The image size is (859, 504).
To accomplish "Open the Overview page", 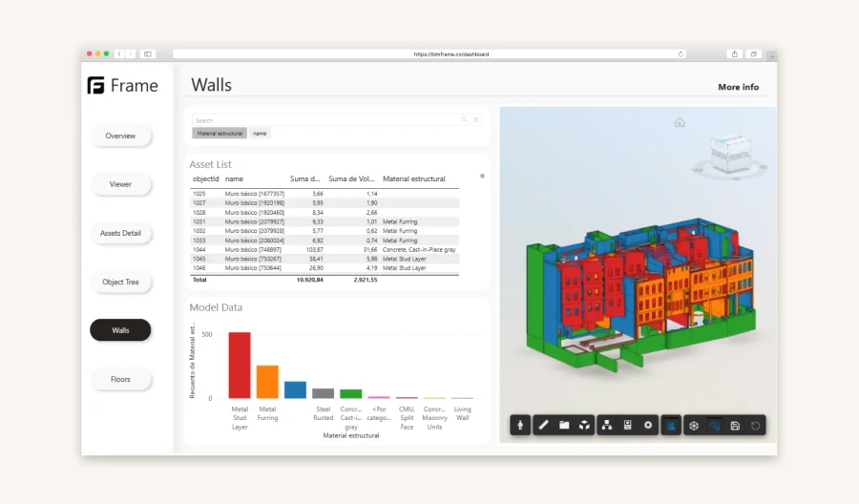I will point(120,136).
